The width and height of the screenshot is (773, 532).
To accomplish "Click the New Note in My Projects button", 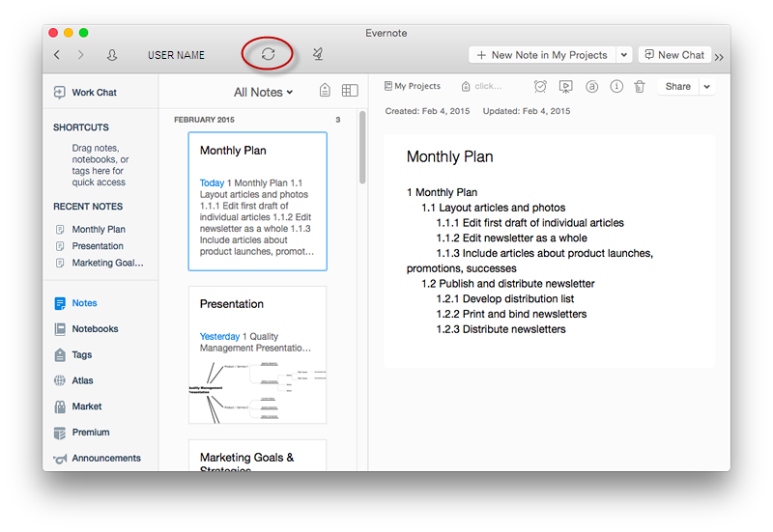I will (x=542, y=55).
